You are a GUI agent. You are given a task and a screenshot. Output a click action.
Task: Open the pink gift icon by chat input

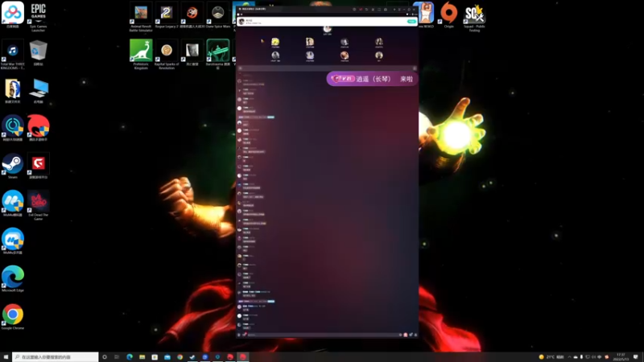[x=406, y=335]
